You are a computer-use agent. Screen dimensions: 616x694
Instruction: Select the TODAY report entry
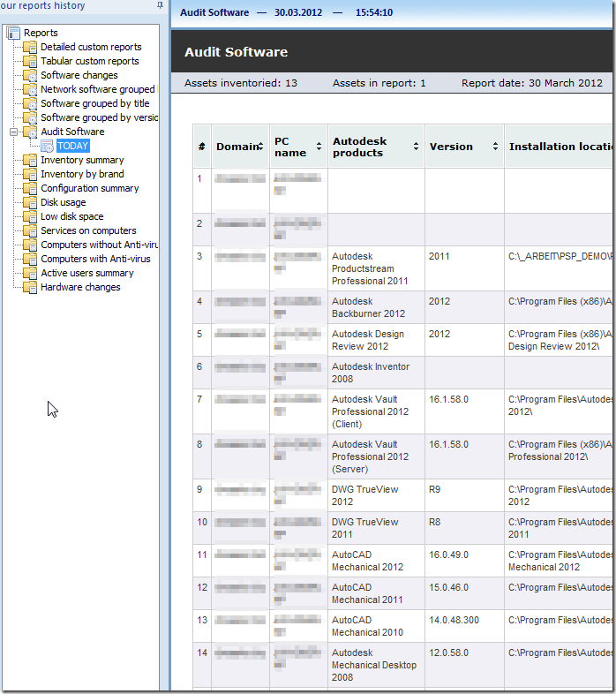73,146
